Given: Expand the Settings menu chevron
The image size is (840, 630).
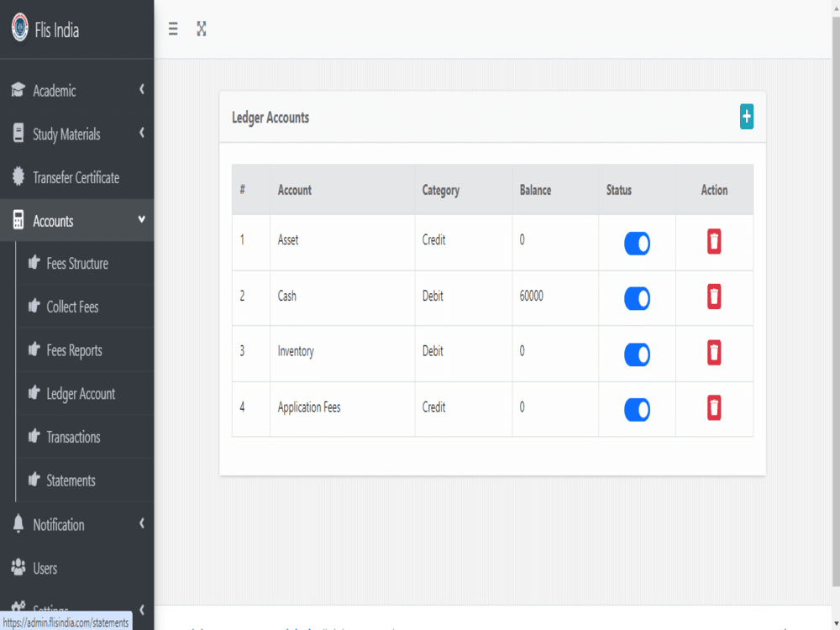Looking at the screenshot, I should (x=142, y=610).
